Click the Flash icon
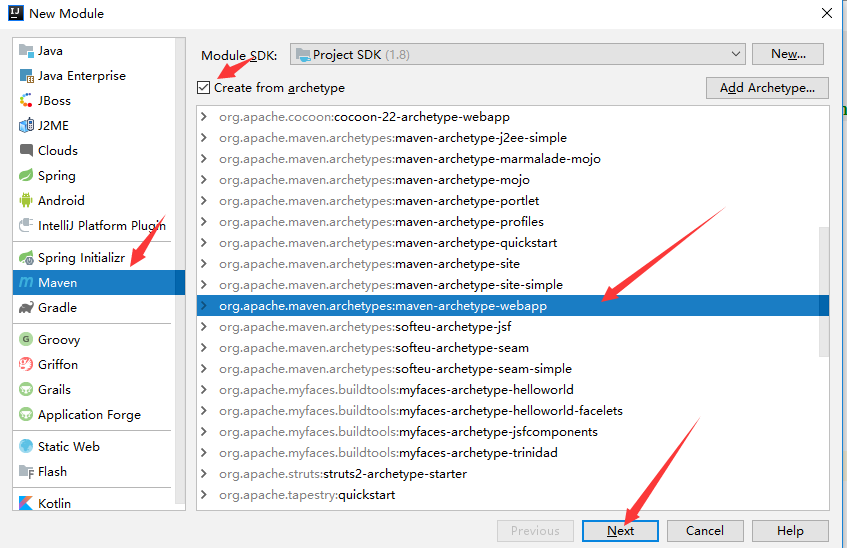 pos(26,472)
